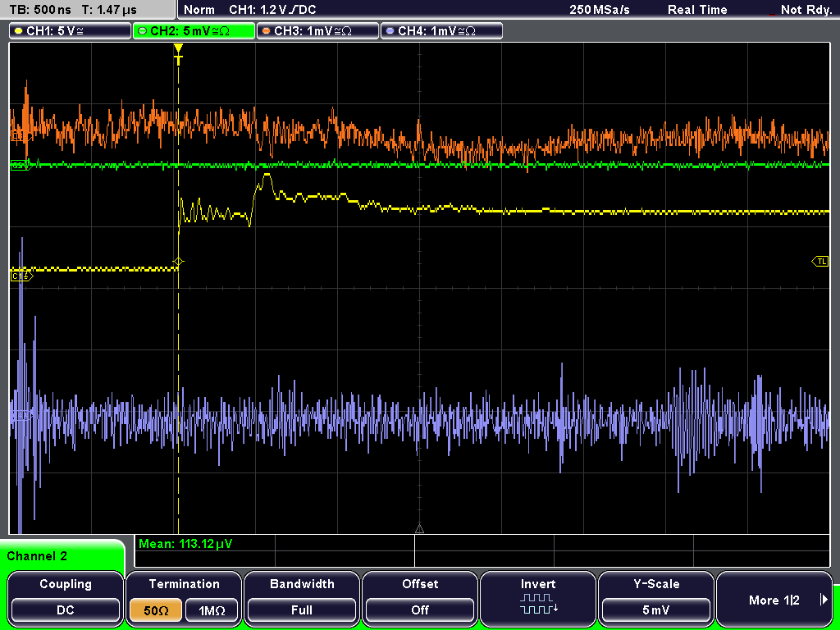The image size is (840, 630).
Task: Click the Mean: 113.12 µV measurement
Action: 185,544
